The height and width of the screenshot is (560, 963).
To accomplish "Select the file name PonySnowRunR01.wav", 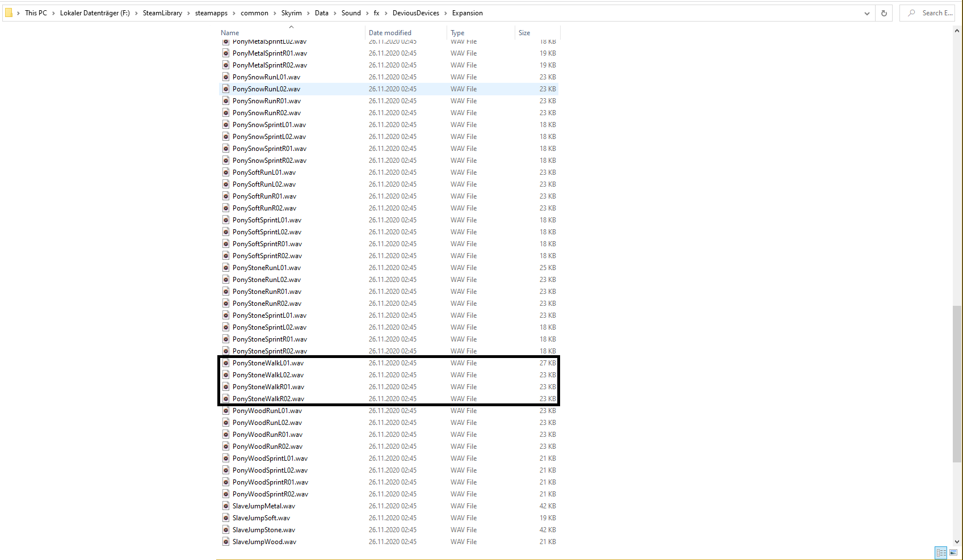I will (x=267, y=101).
